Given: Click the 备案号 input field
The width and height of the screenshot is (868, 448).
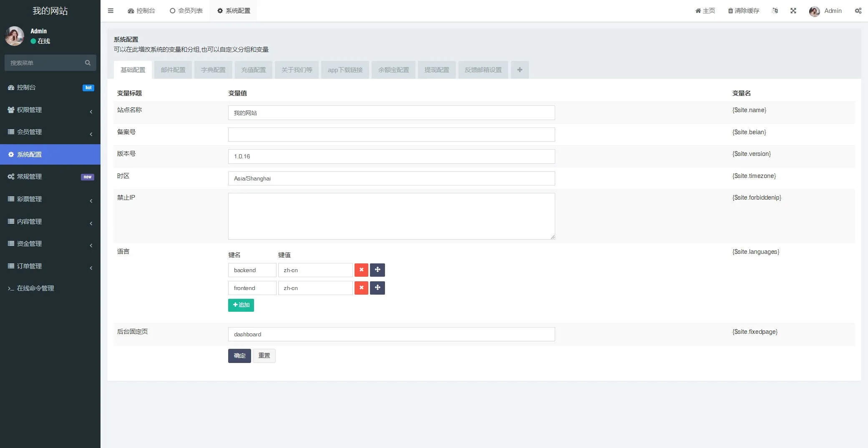Looking at the screenshot, I should [391, 135].
